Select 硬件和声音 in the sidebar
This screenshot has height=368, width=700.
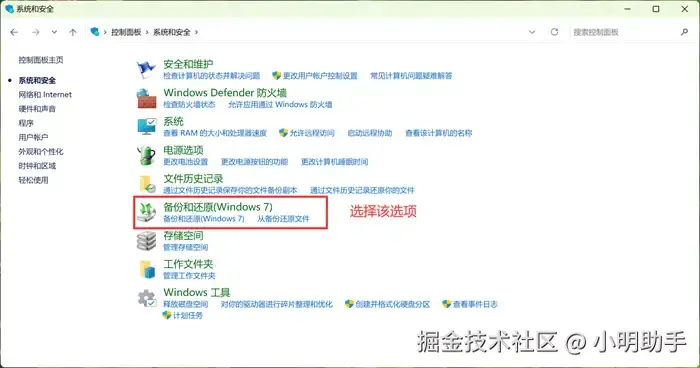(x=37, y=109)
